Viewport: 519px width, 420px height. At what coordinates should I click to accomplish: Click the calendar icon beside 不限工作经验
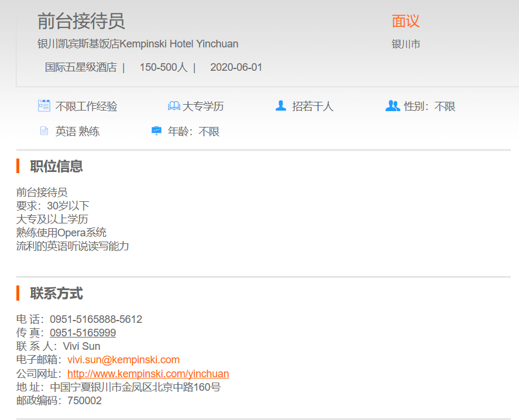click(44, 106)
